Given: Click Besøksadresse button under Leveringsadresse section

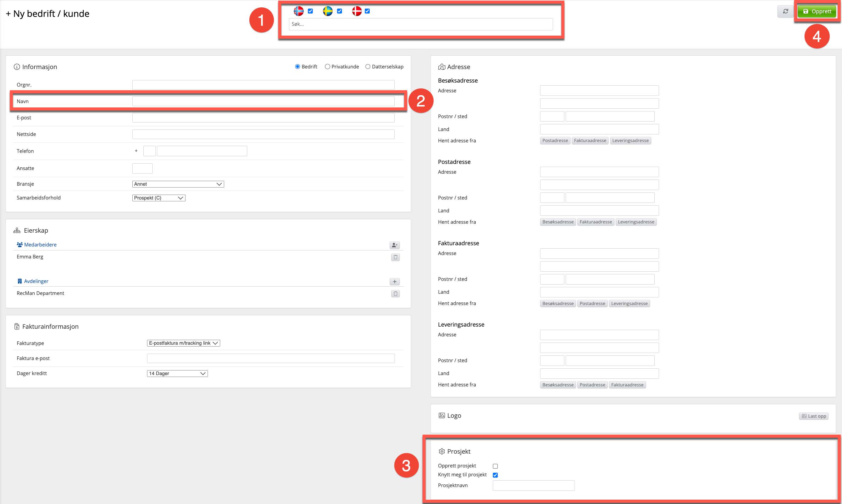Looking at the screenshot, I should point(558,385).
